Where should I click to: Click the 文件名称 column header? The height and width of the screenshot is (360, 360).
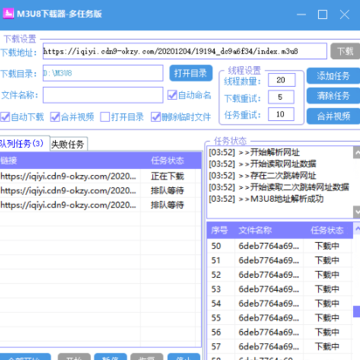269,230
